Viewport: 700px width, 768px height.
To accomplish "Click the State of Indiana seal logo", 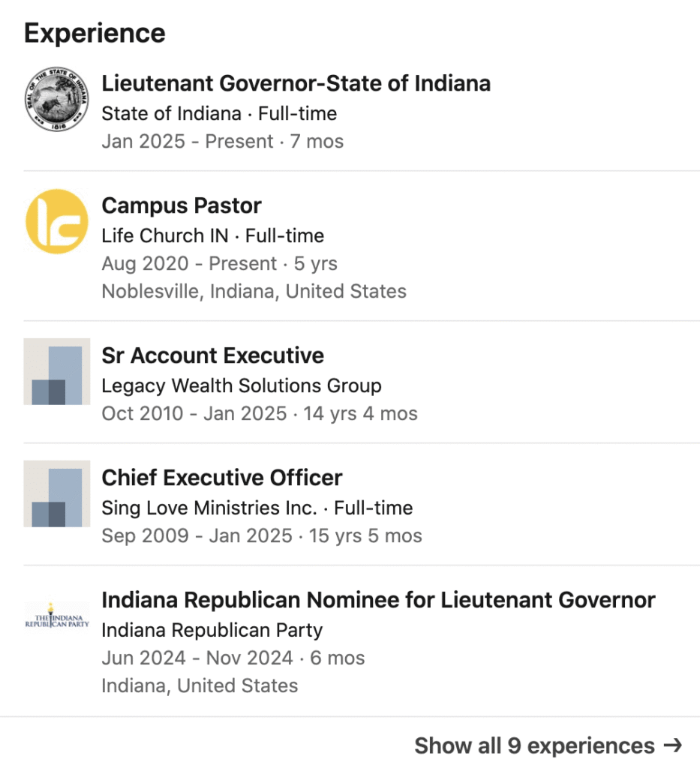I will (x=57, y=99).
